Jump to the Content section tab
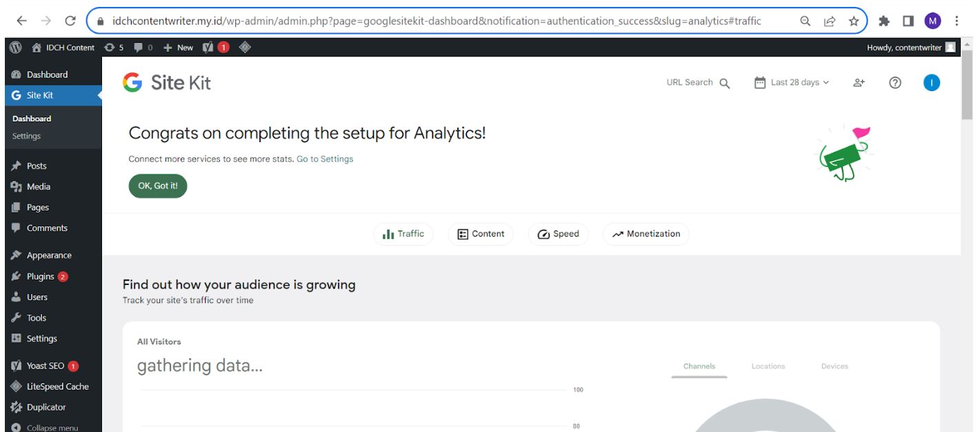The height and width of the screenshot is (432, 980). click(x=481, y=234)
